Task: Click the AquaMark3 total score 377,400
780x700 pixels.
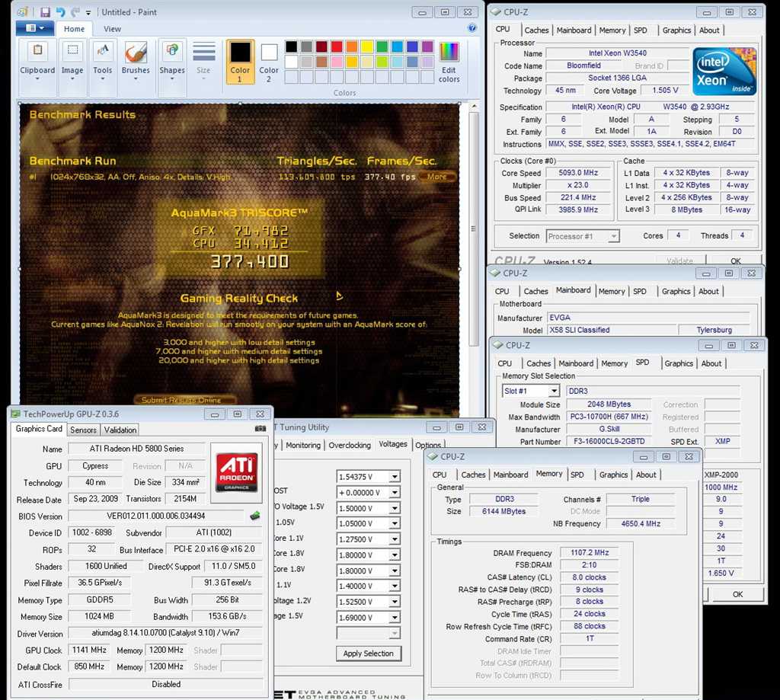Action: [250, 262]
